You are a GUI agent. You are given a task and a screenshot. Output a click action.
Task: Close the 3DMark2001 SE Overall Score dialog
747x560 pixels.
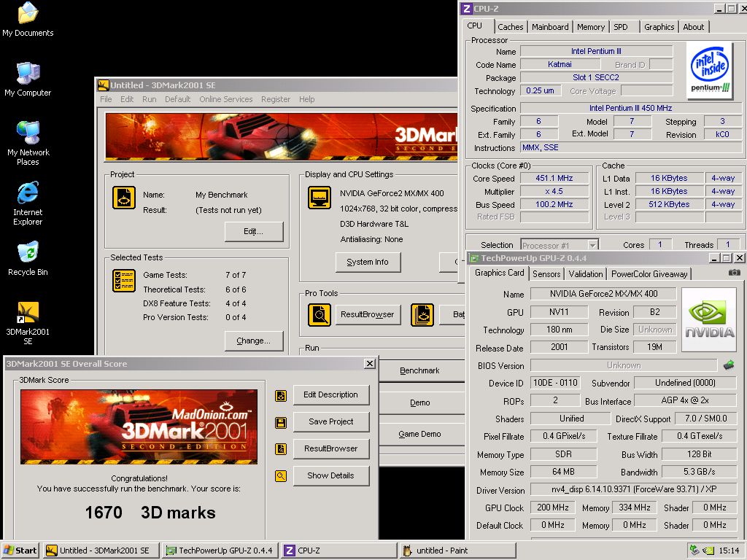(x=369, y=364)
